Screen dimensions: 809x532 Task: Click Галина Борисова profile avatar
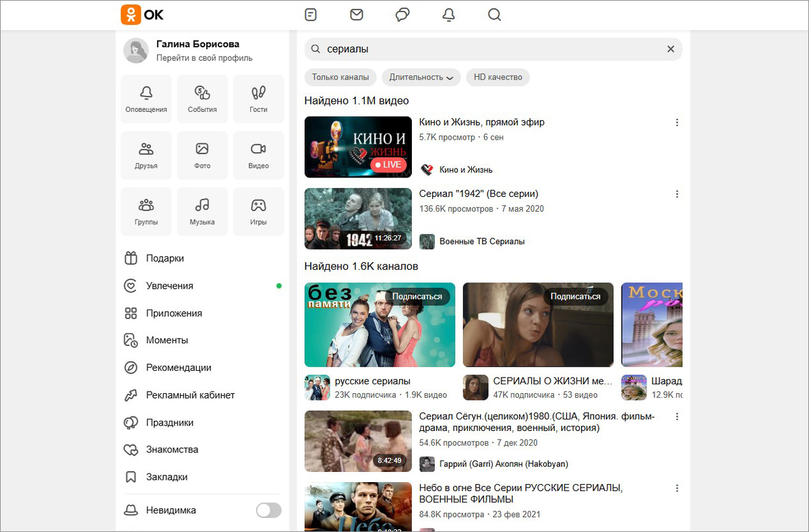[136, 51]
